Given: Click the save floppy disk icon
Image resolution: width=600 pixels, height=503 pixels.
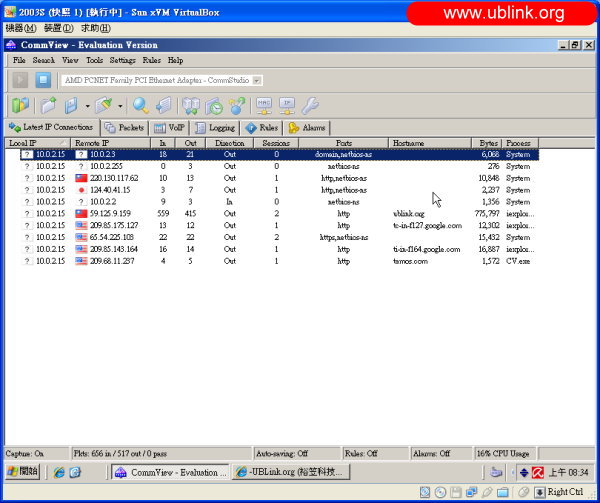Looking at the screenshot, I should point(71,106).
